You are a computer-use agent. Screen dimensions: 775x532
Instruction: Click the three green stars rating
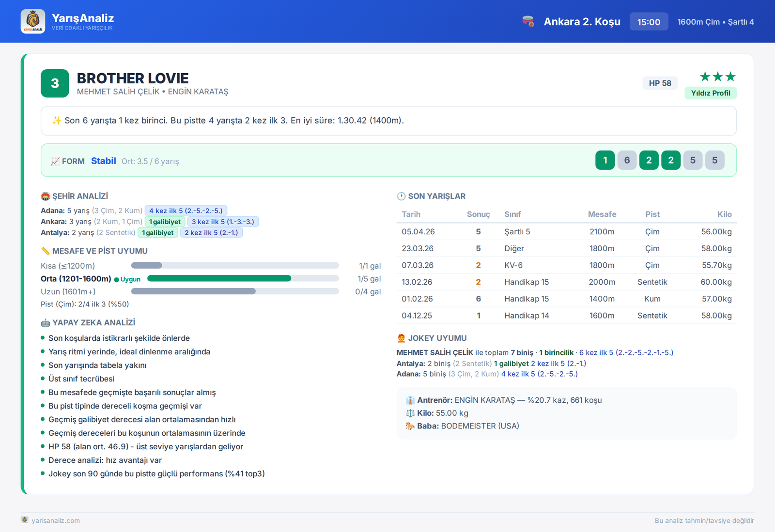point(717,76)
